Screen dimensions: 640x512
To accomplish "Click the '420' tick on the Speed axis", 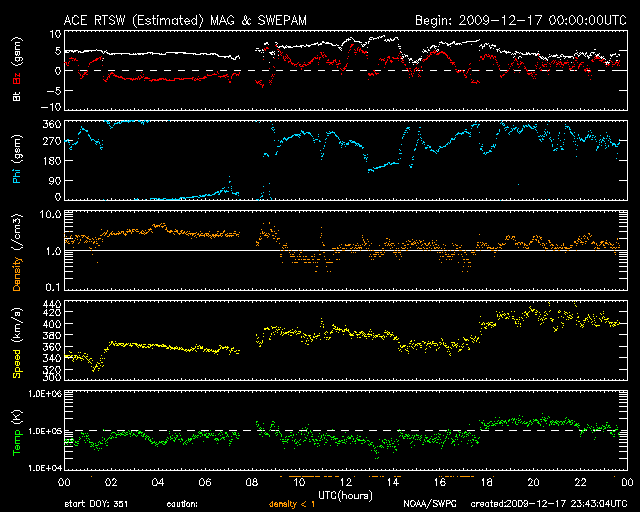I will coord(52,313).
